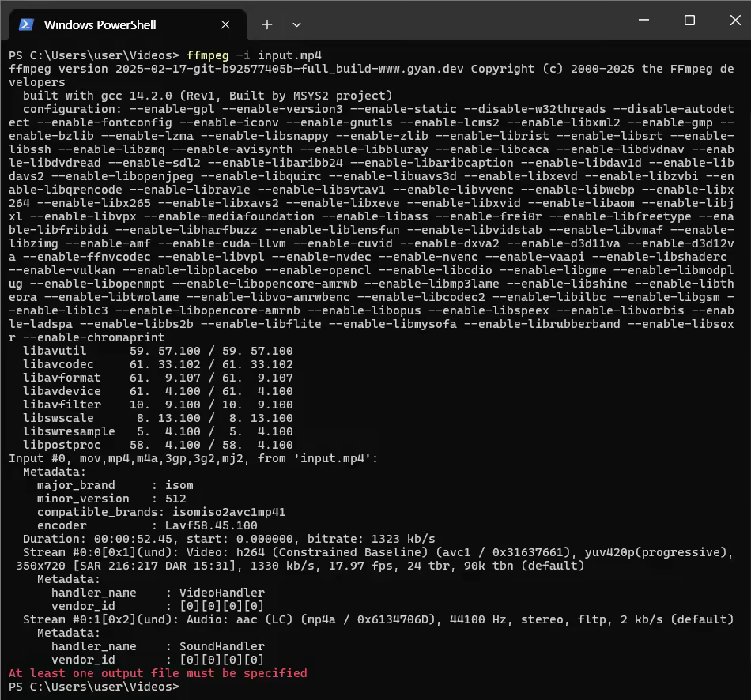Expand the new tab profile dropdown
The height and width of the screenshot is (700, 751).
(296, 24)
